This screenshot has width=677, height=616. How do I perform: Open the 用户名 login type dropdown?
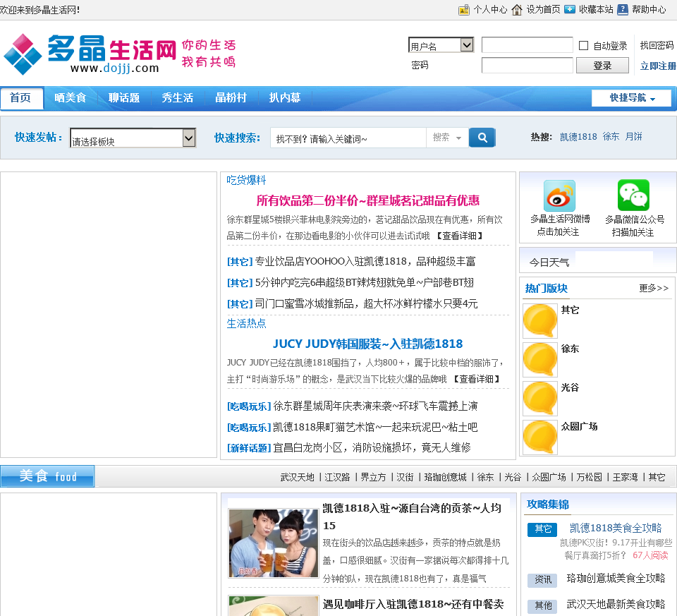[441, 45]
